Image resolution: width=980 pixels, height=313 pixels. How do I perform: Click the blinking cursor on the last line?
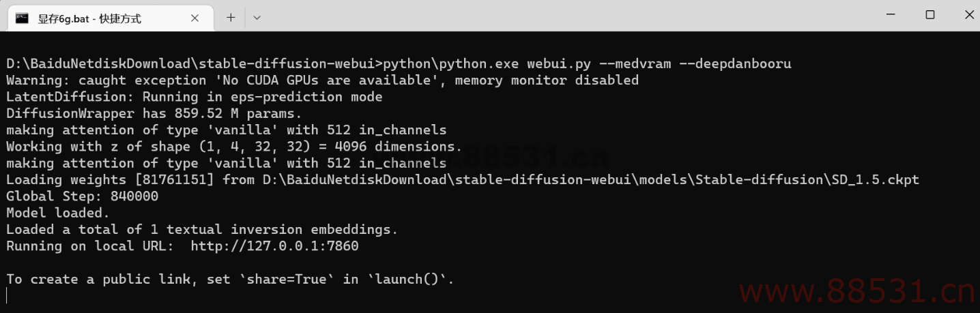coord(7,295)
